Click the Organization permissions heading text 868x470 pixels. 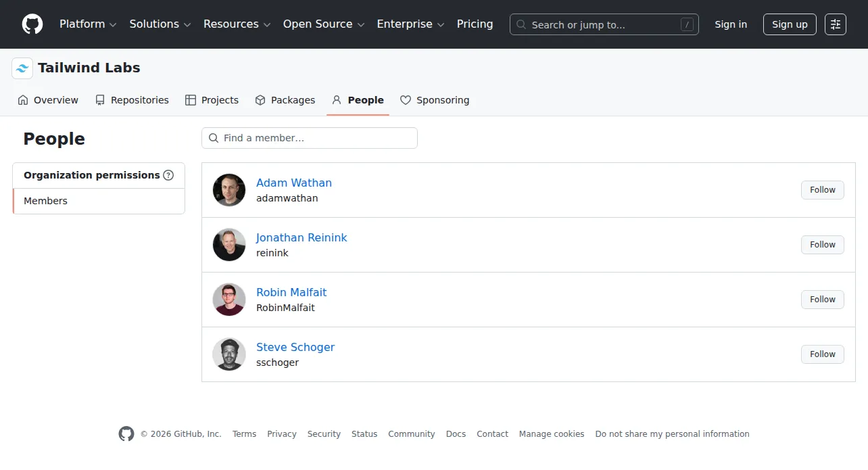(x=92, y=175)
